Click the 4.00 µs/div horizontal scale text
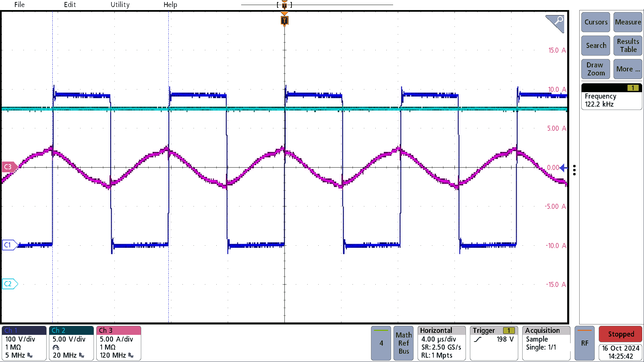 coord(438,339)
